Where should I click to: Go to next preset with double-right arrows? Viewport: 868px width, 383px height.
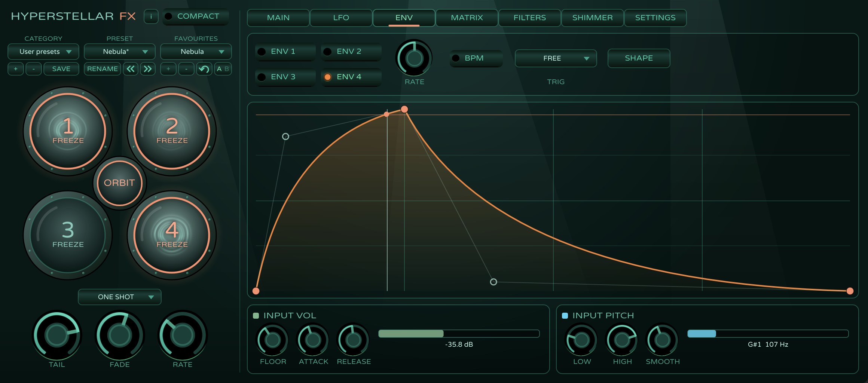[148, 69]
